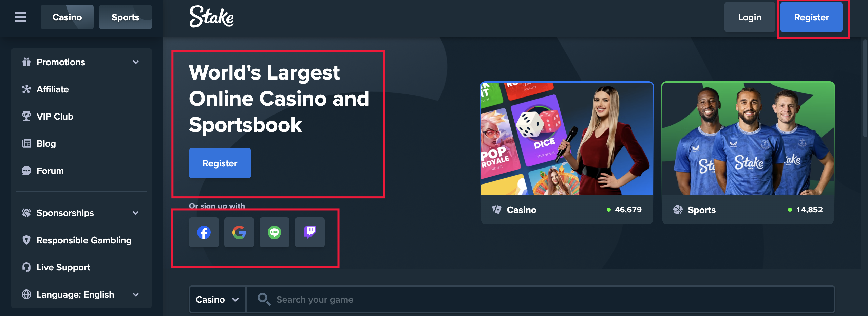
Task: Focus the Search your game field
Action: pyautogui.click(x=540, y=299)
